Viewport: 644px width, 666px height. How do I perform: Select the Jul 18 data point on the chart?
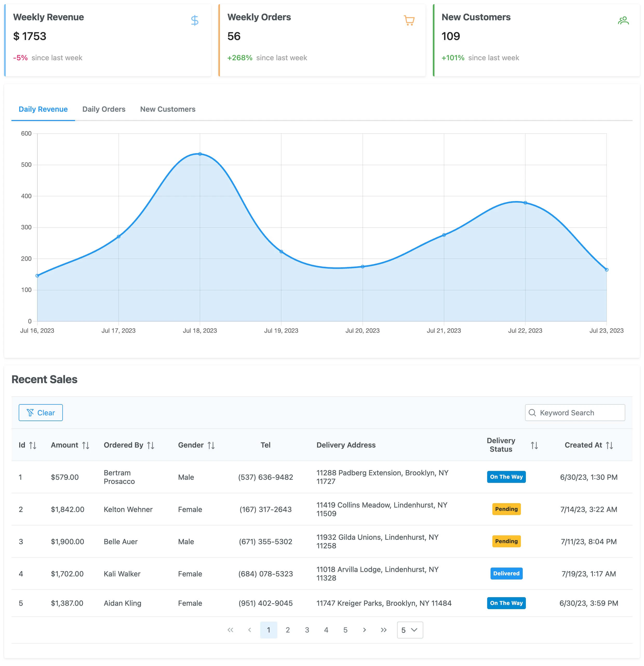[200, 154]
